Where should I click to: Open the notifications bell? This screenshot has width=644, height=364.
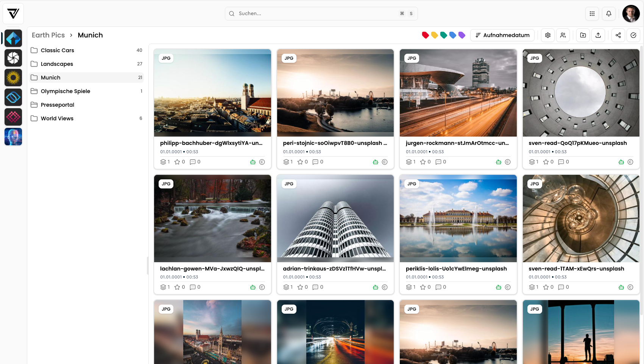(609, 14)
